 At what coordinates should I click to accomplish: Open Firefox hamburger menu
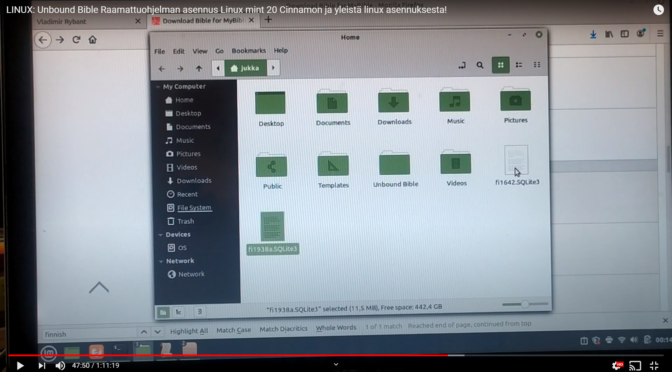click(660, 34)
